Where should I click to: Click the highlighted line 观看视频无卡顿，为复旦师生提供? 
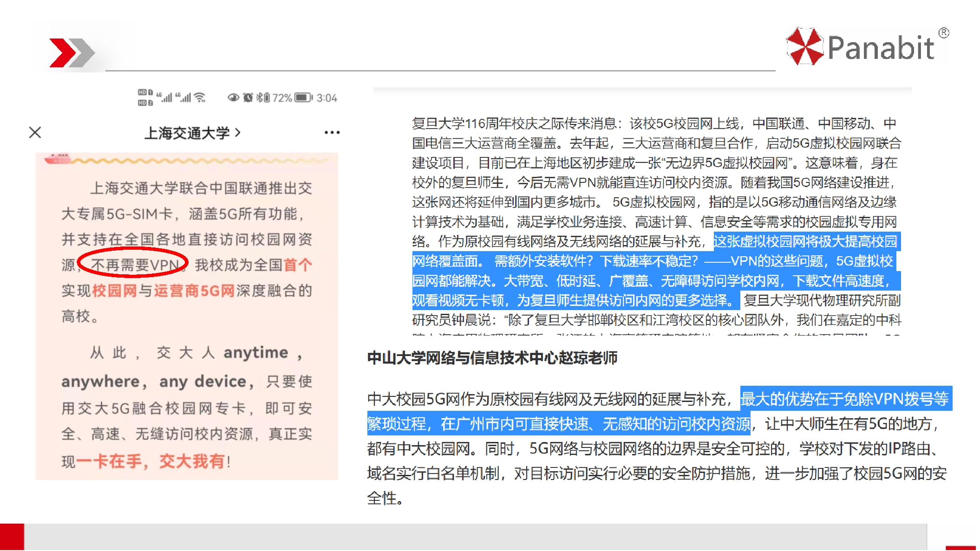(576, 300)
